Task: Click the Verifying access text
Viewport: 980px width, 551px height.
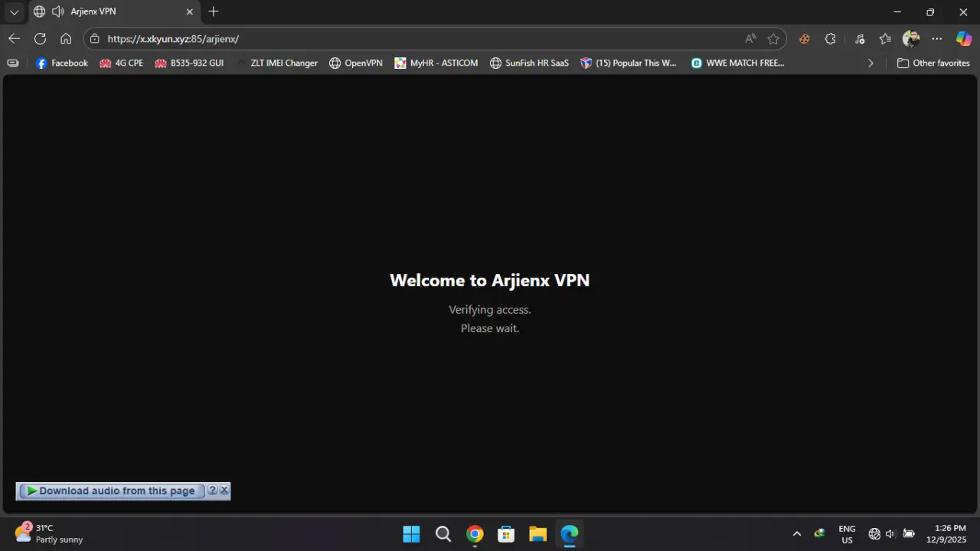Action: [490, 310]
